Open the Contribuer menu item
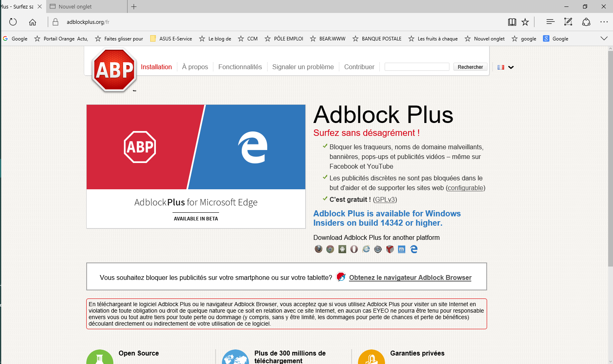The width and height of the screenshot is (613, 364). point(359,67)
